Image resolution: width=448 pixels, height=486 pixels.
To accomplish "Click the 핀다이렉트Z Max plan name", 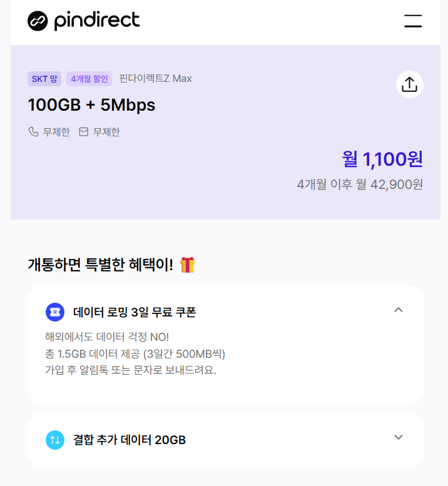I will [x=155, y=78].
